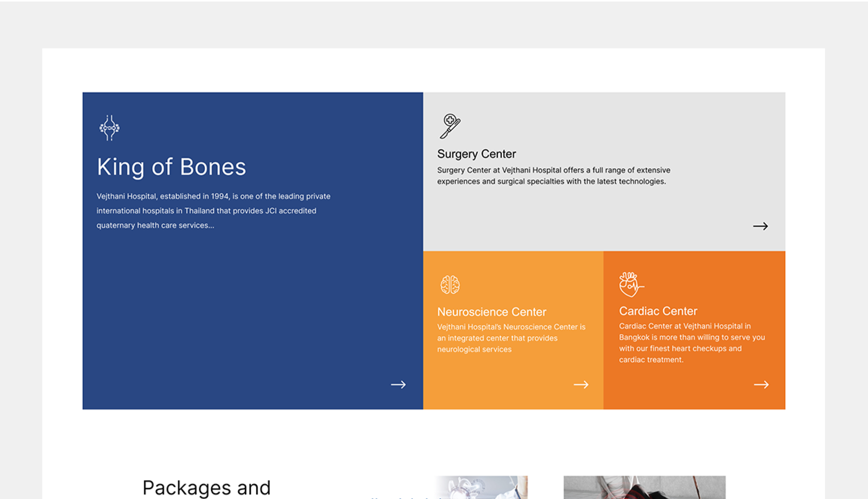Click the scalpel icon for Surgery Center
868x499 pixels.
[x=450, y=126]
